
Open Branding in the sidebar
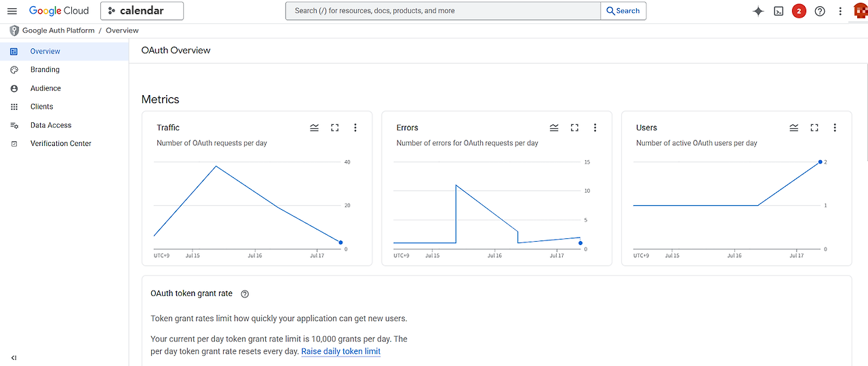(64, 70)
